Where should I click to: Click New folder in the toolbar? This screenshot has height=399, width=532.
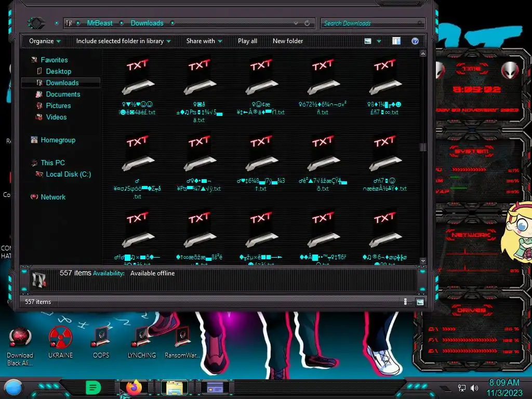pos(288,41)
